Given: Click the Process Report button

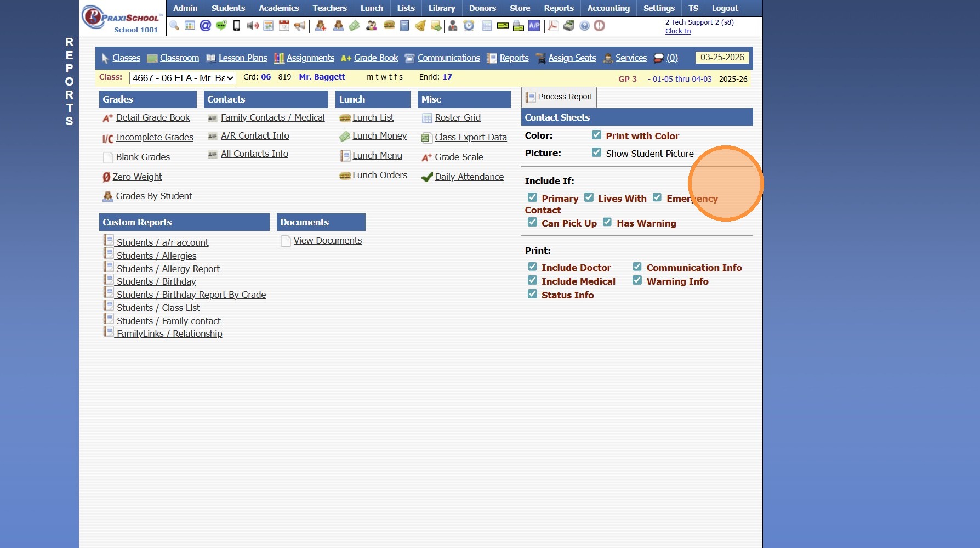Looking at the screenshot, I should point(559,97).
